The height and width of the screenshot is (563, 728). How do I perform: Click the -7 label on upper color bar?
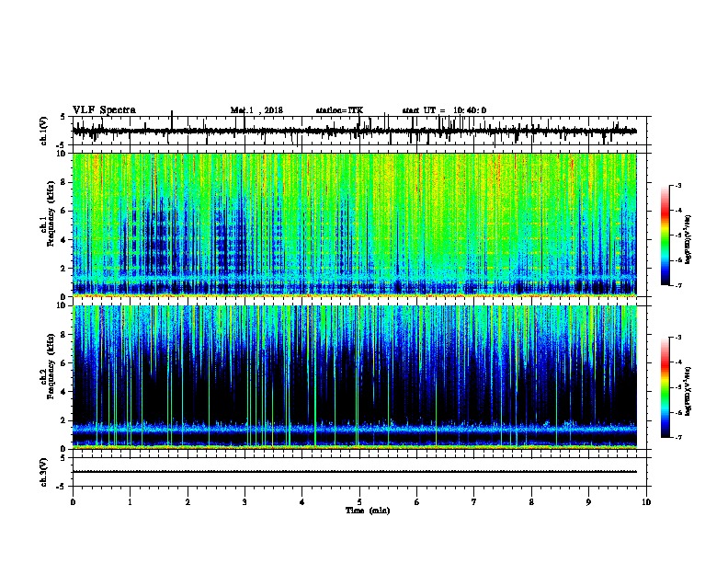pos(678,285)
